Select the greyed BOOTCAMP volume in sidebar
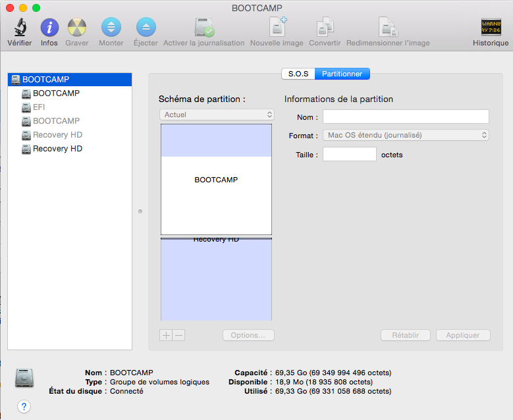 pos(70,121)
